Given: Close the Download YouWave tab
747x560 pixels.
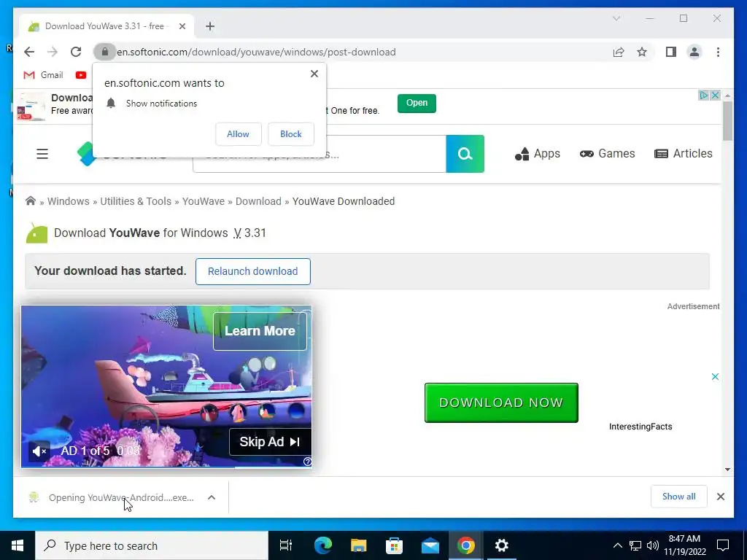Looking at the screenshot, I should pos(182,26).
